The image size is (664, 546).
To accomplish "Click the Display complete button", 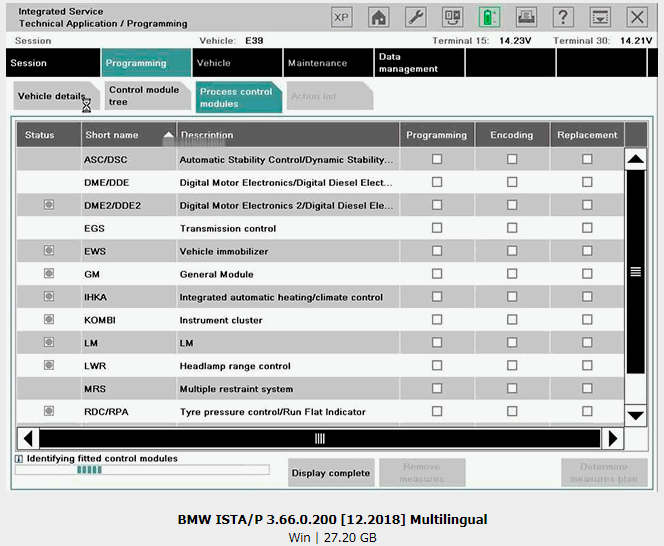I will click(x=331, y=473).
